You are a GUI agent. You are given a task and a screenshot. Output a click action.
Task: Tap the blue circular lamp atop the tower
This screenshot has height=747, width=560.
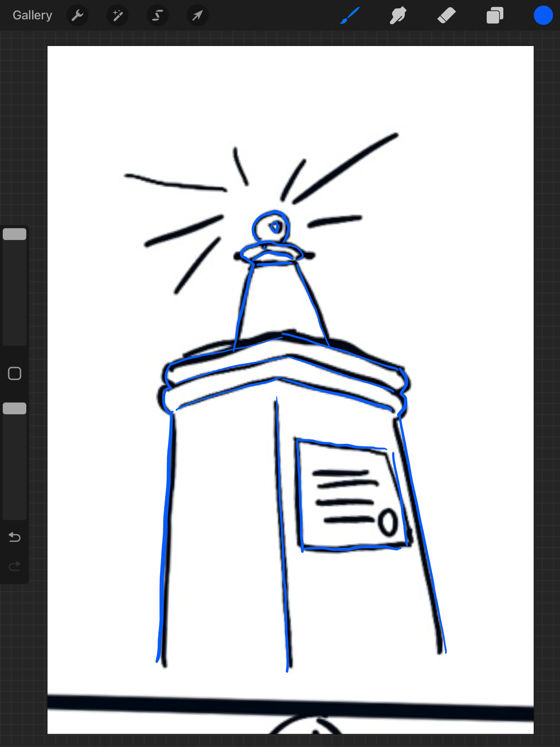point(271,228)
